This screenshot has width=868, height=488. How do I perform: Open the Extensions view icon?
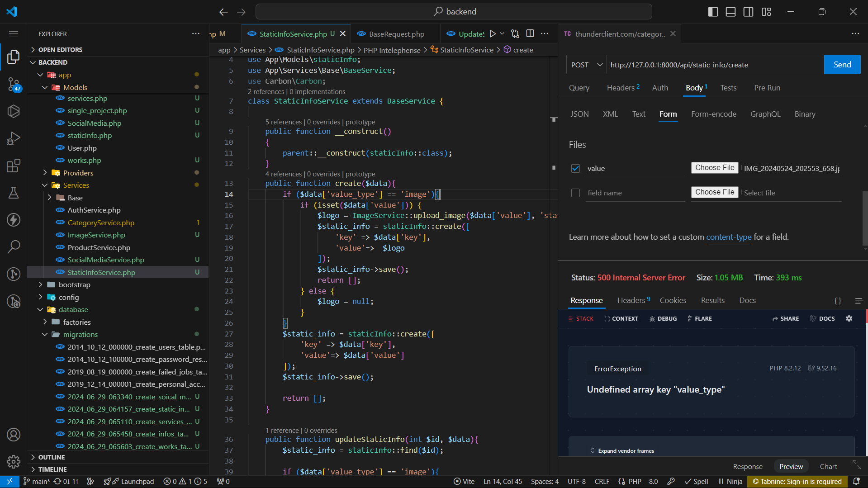coord(14,166)
